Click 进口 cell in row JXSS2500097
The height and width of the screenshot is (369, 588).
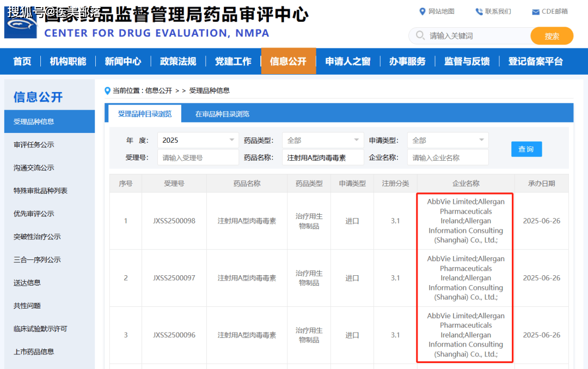pos(352,278)
